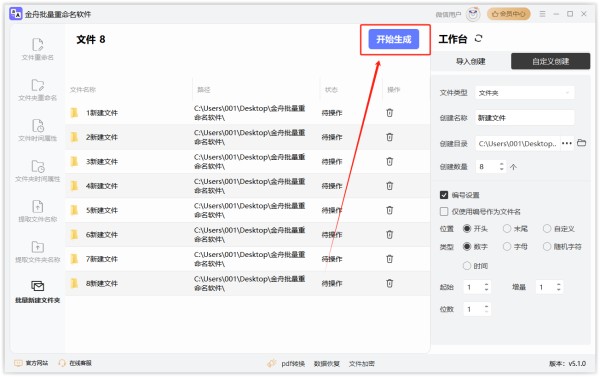Select the 随机字符 type radio button
Image resolution: width=600 pixels, height=377 pixels.
(x=547, y=246)
